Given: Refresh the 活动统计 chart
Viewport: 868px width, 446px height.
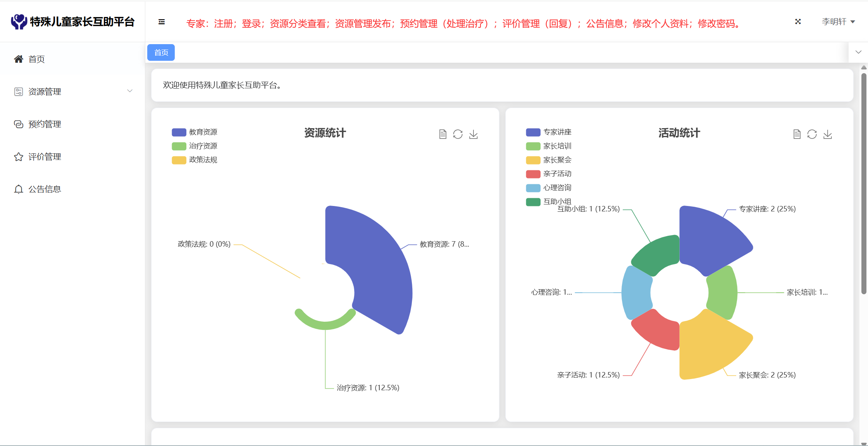Looking at the screenshot, I should point(812,134).
